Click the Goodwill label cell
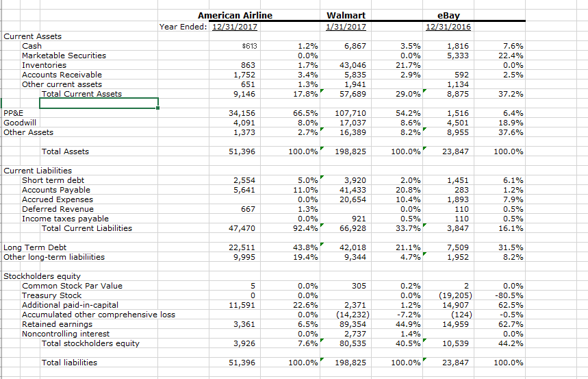 (20, 123)
